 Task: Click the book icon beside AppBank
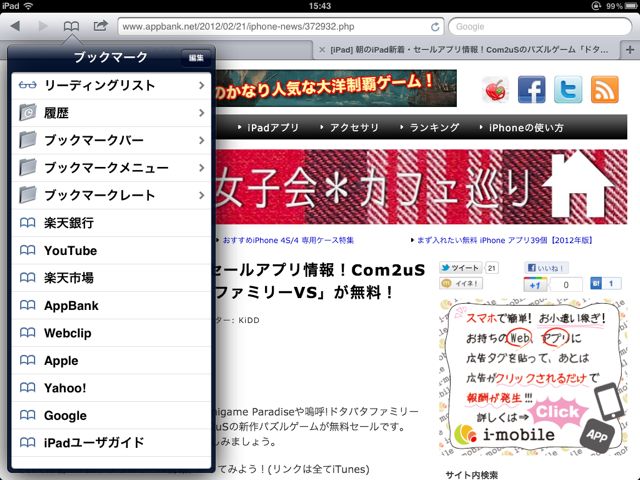coord(27,305)
